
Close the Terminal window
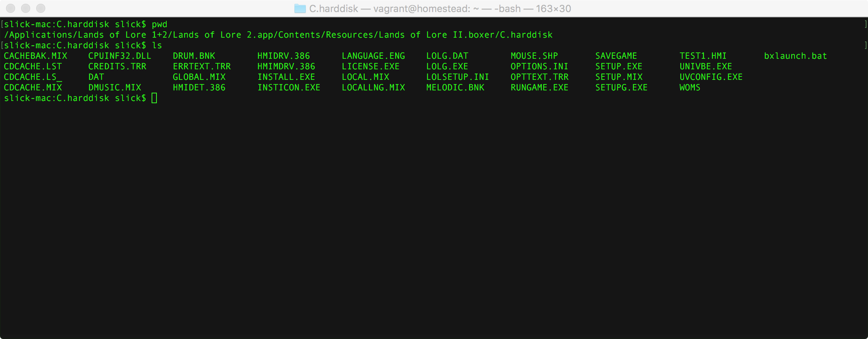point(11,8)
